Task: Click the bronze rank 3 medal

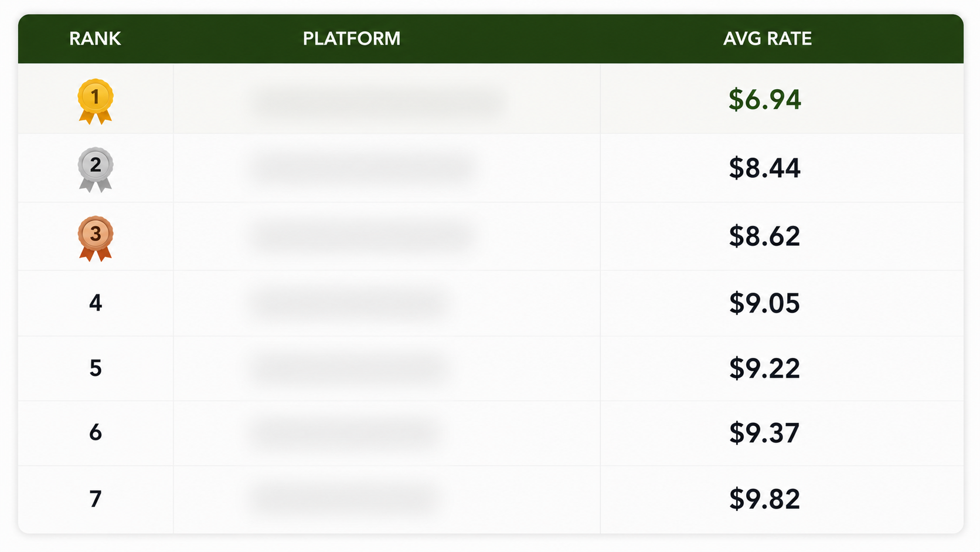Action: pyautogui.click(x=96, y=238)
